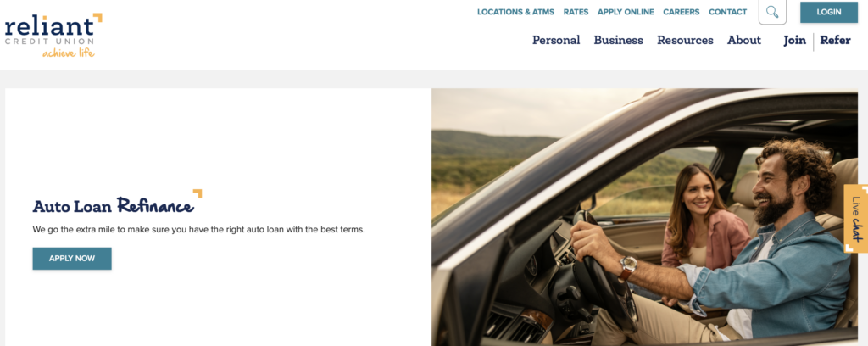
Task: Go to LOCATIONS & ATMS
Action: [515, 12]
